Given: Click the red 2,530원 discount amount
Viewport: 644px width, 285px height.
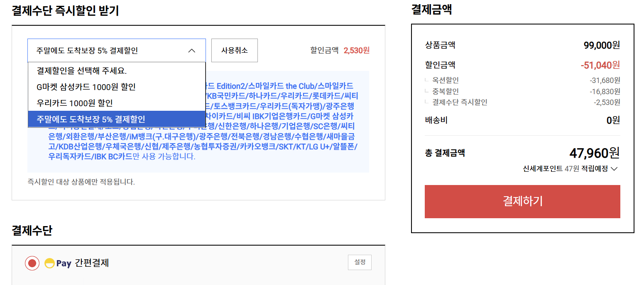Looking at the screenshot, I should point(356,51).
